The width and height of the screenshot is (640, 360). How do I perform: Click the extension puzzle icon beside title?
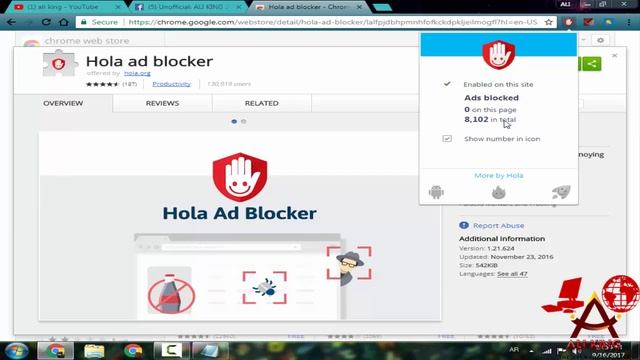(x=60, y=64)
